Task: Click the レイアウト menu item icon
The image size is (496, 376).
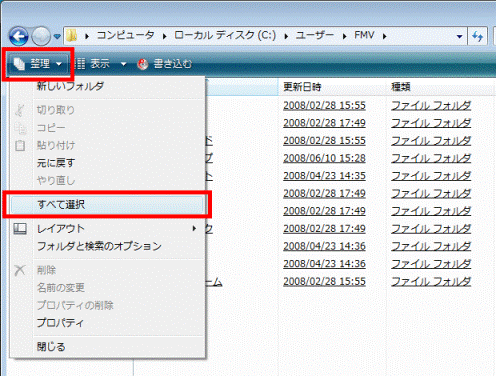Action: (x=20, y=229)
